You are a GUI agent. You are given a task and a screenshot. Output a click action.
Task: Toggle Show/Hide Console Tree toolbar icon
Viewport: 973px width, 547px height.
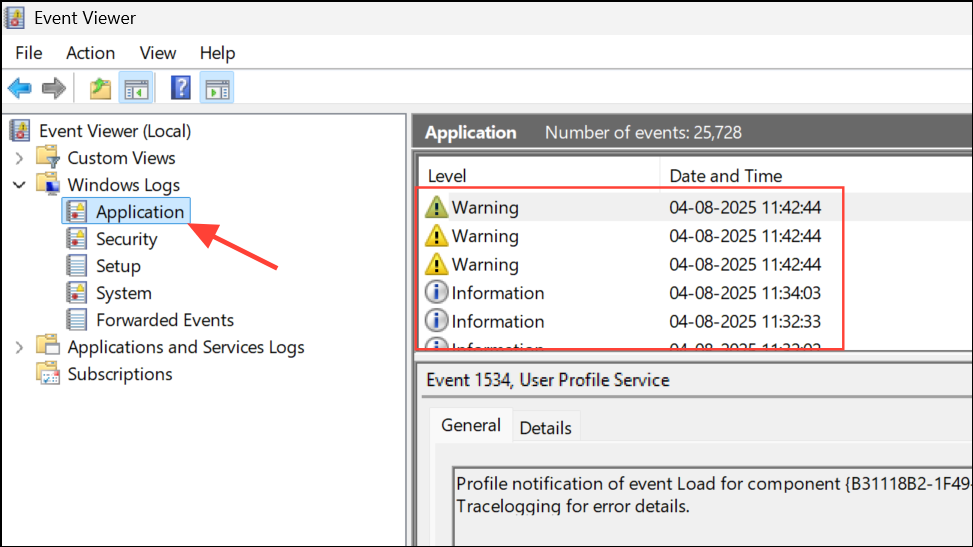pyautogui.click(x=135, y=88)
